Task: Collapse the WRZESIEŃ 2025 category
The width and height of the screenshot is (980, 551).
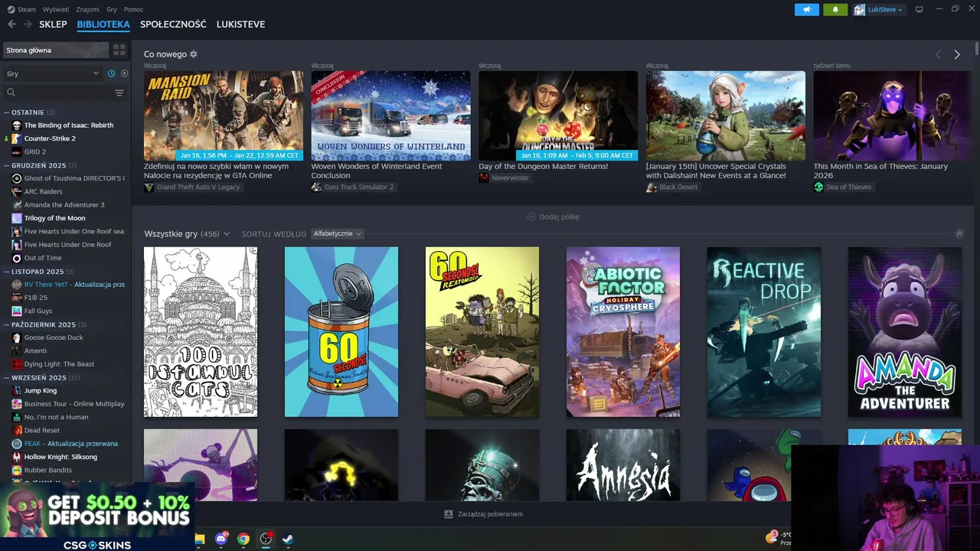Action: tap(6, 377)
